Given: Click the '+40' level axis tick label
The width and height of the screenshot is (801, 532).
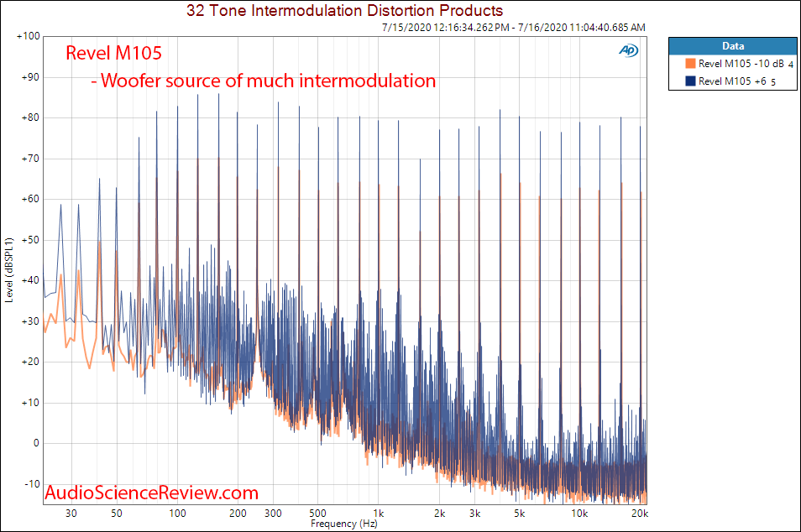Looking at the screenshot, I should point(30,280).
